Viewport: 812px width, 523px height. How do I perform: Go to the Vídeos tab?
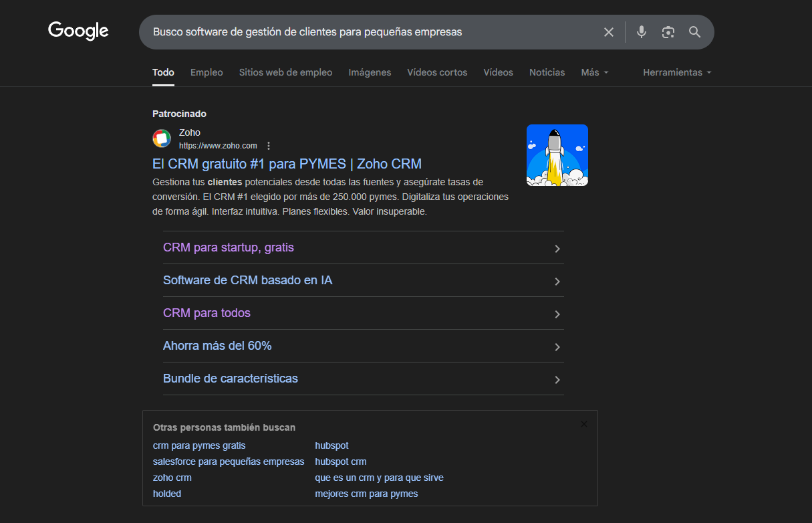[x=499, y=72]
